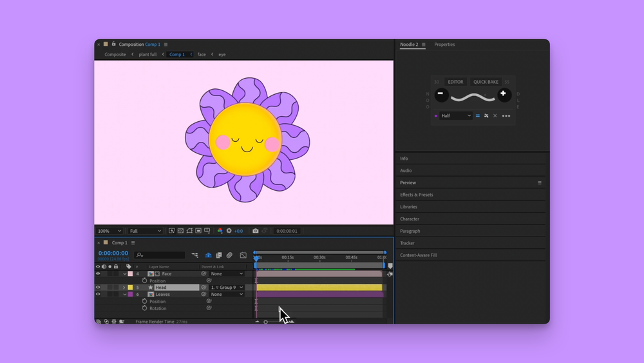The image size is (644, 363).
Task: Click the Position stopwatch under Face layer
Action: pos(144,280)
